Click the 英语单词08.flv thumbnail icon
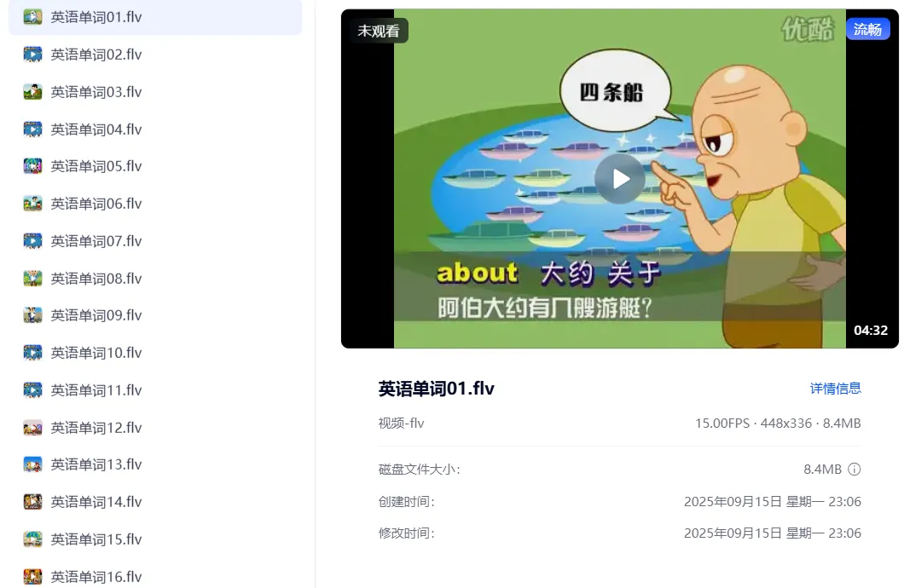 [33, 279]
